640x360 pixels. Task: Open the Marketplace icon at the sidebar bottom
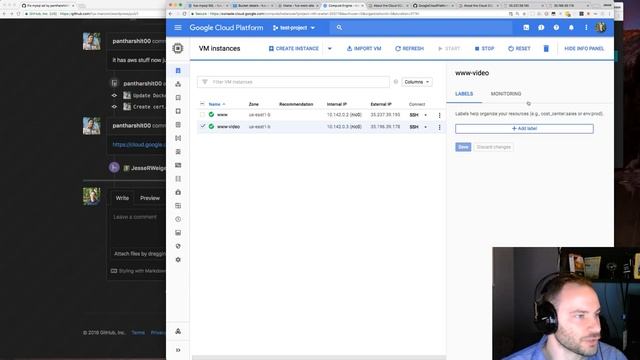[178, 331]
